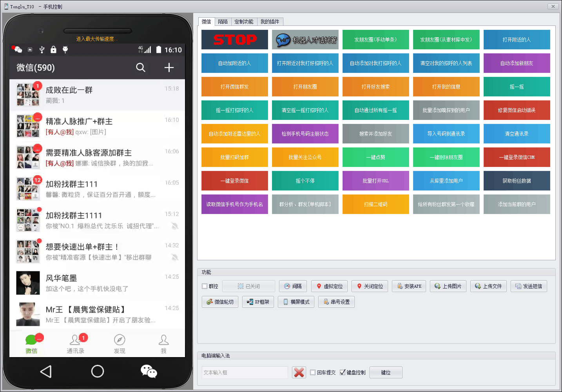Click 关闭定位 button
The image size is (562, 392).
tap(370, 286)
